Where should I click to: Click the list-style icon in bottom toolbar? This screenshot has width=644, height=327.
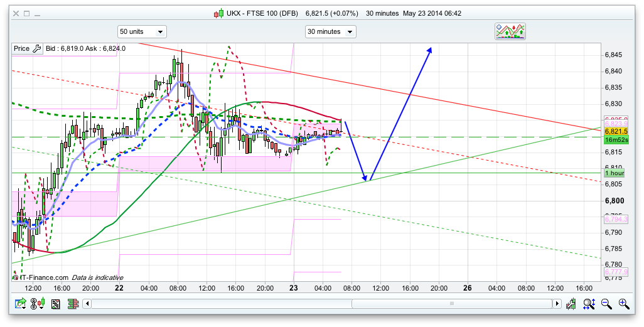56,304
